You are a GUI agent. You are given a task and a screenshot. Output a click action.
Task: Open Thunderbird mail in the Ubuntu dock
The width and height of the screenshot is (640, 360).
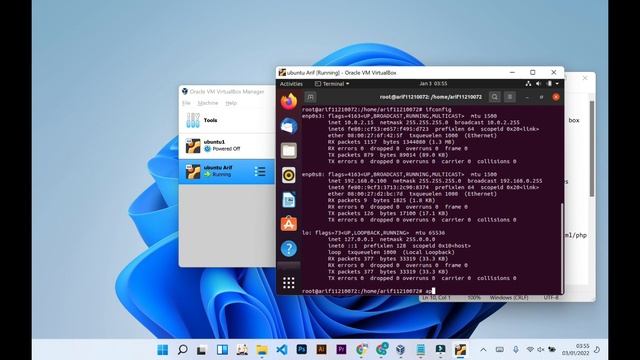[289, 126]
